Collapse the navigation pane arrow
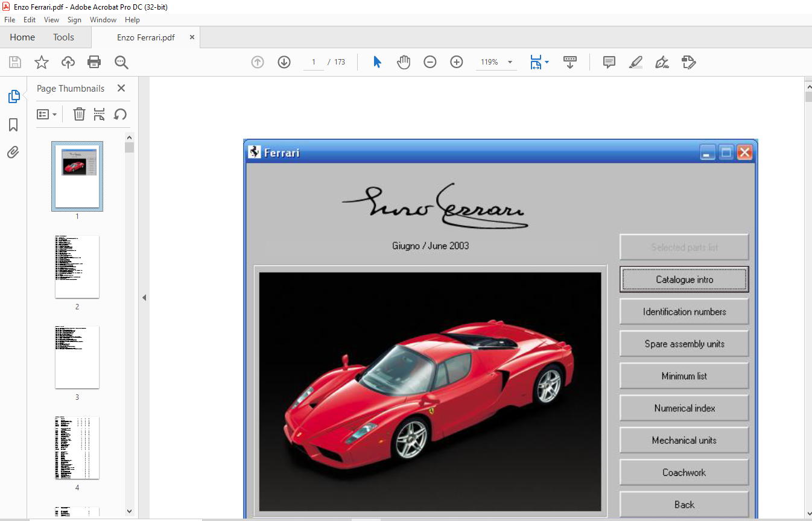 pyautogui.click(x=144, y=297)
